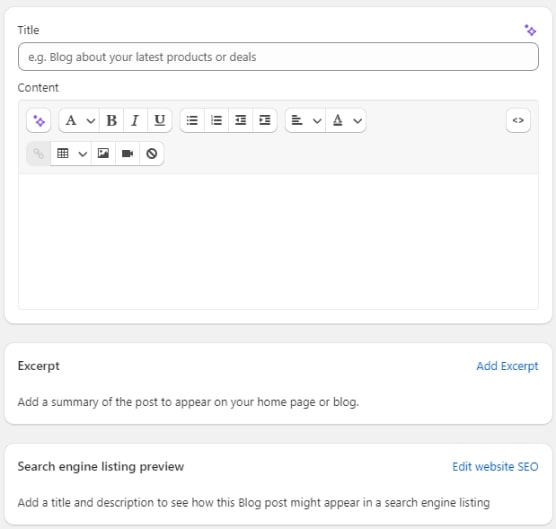Viewport: 556px width, 529px height.
Task: Toggle Bold formatting
Action: [112, 121]
